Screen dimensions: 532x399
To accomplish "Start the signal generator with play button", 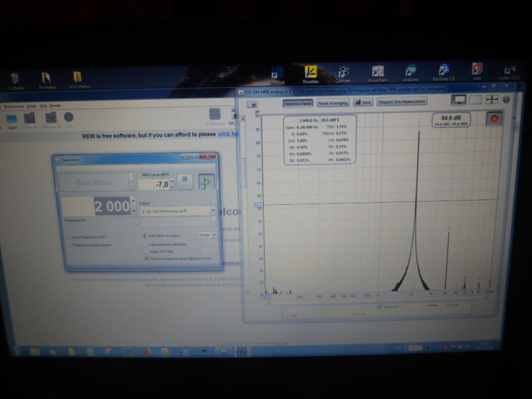I will pos(206,182).
